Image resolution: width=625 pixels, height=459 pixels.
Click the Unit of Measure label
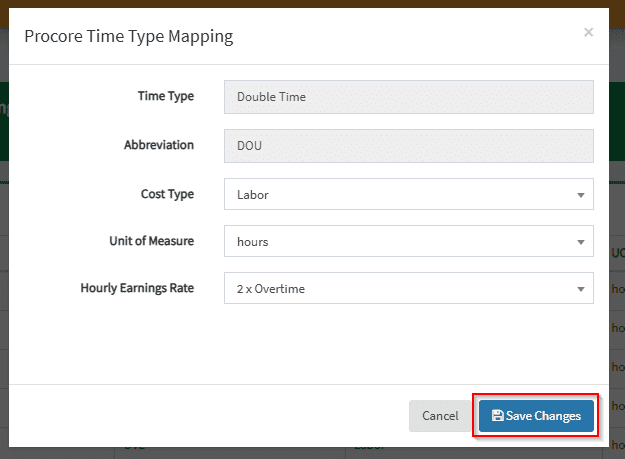pos(151,241)
